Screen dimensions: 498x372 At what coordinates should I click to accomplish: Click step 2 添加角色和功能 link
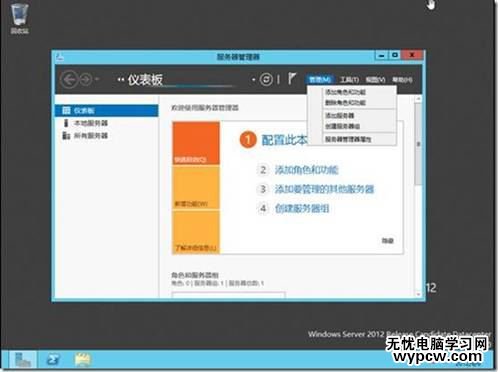point(306,170)
